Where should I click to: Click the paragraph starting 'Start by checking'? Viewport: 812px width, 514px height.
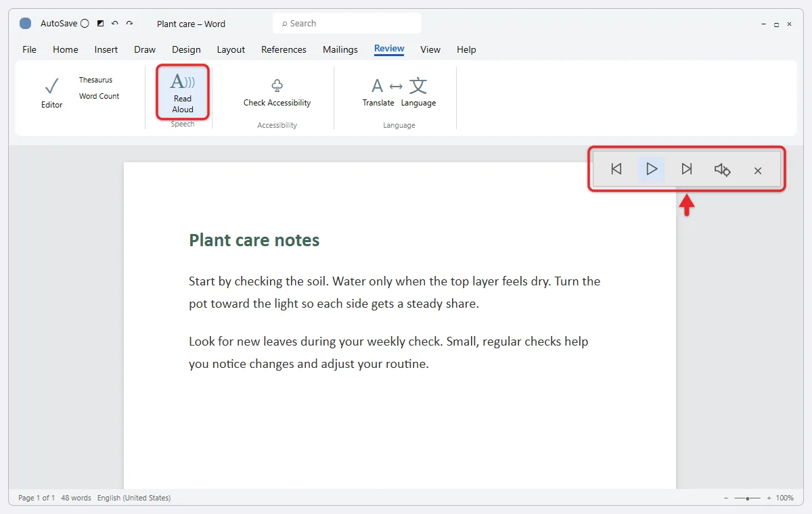(394, 292)
